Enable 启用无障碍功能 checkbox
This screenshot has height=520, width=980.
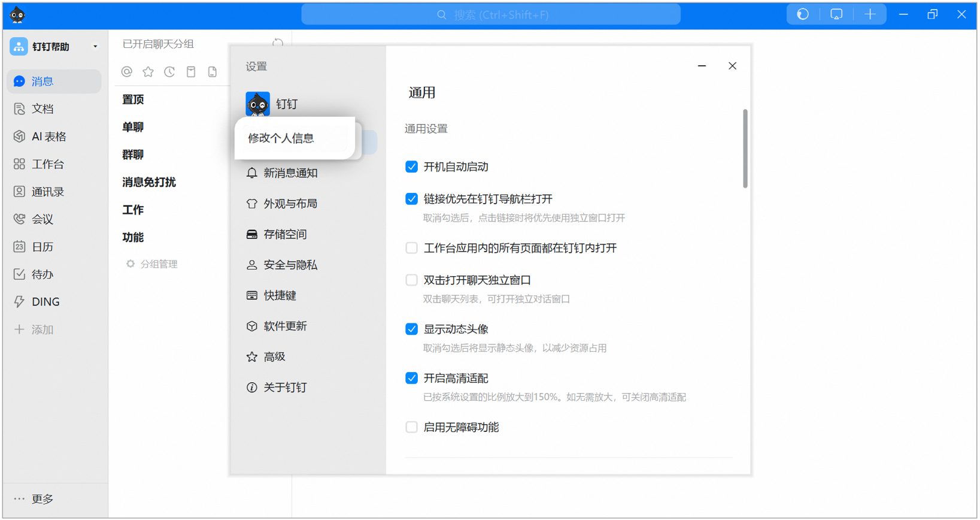click(411, 427)
